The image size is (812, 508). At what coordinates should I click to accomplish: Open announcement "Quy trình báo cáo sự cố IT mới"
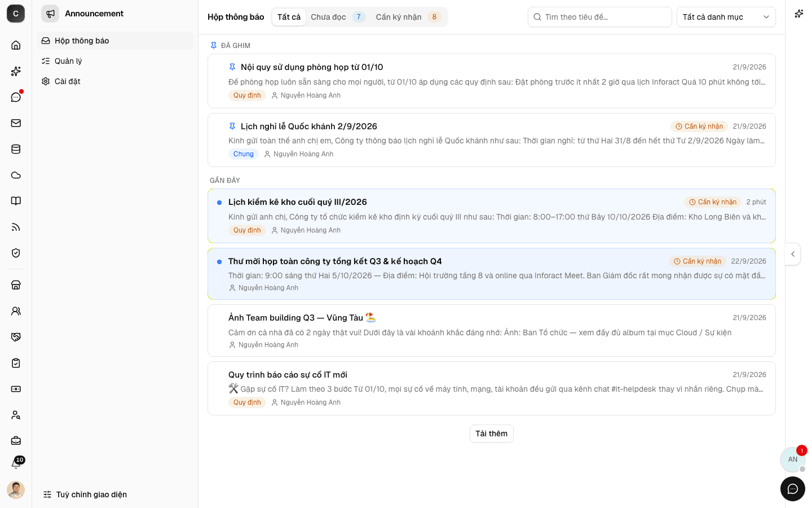492,388
